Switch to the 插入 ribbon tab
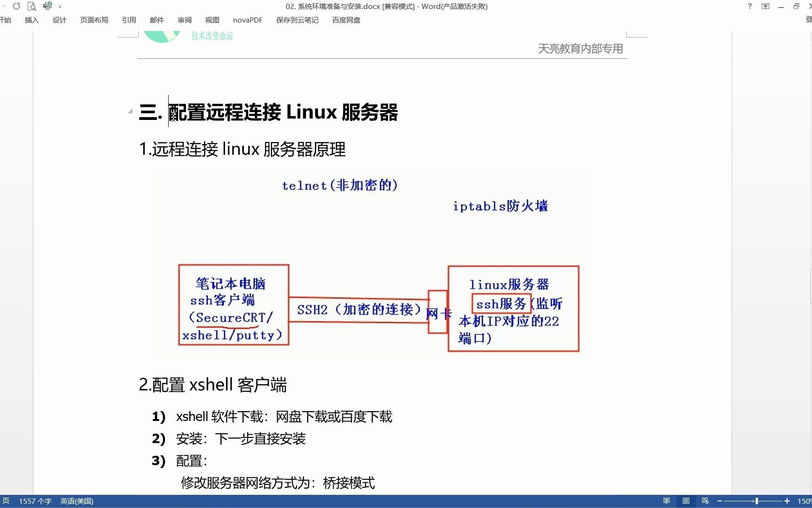This screenshot has width=812, height=508. pos(31,20)
